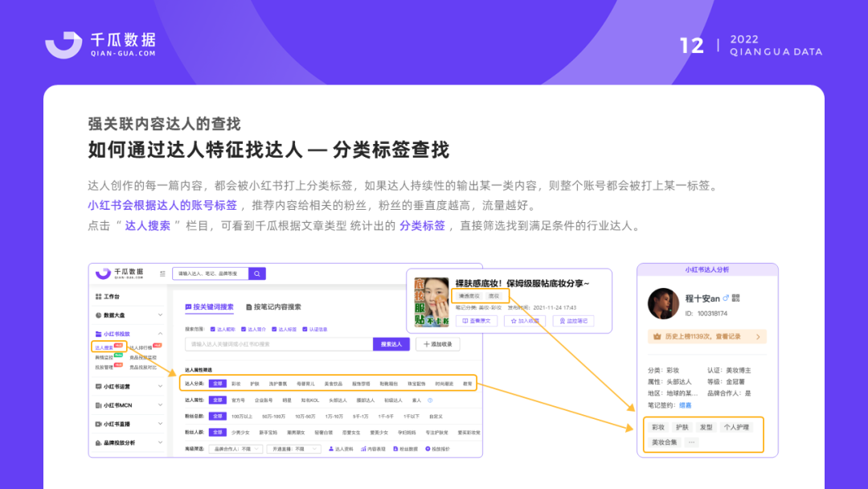Click the 搜索达人 button
This screenshot has height=489, width=868.
pyautogui.click(x=391, y=344)
